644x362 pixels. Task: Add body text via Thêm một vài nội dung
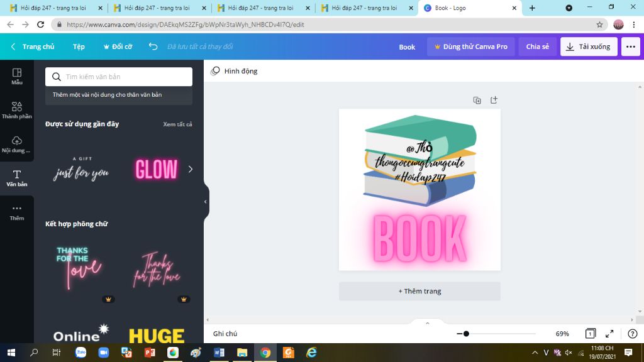[x=119, y=95]
